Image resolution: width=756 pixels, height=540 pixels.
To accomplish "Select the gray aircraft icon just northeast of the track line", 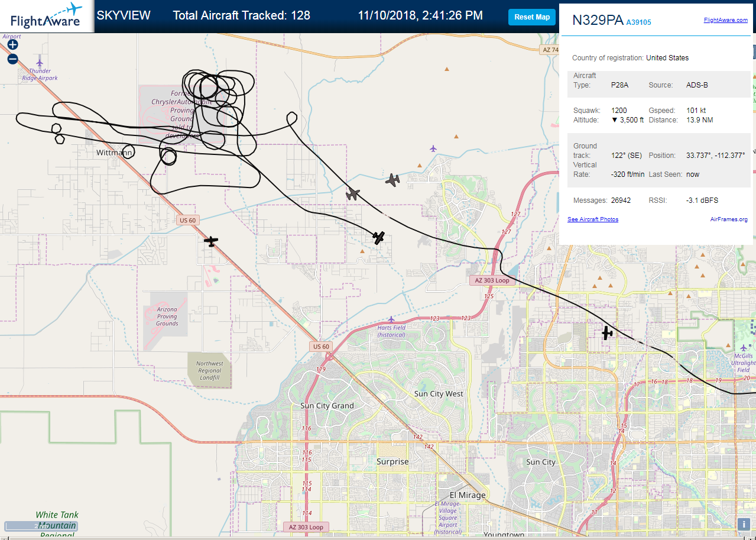I will pyautogui.click(x=392, y=180).
